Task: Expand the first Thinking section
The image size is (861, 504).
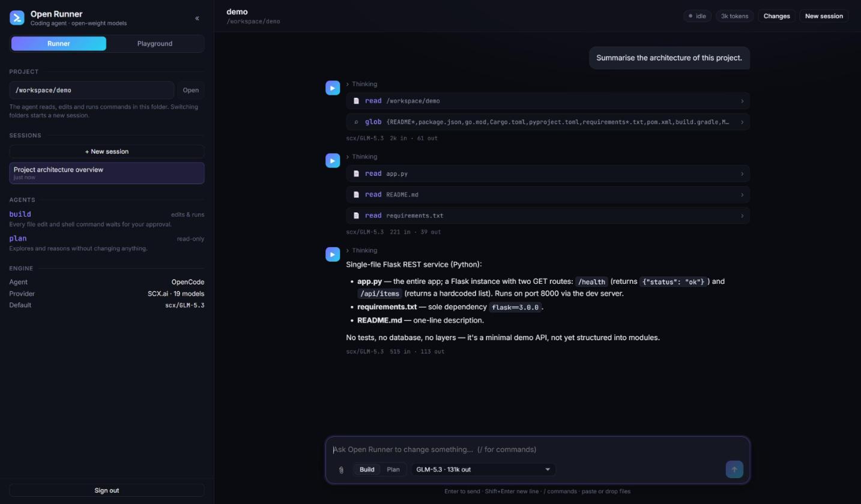Action: pos(361,85)
